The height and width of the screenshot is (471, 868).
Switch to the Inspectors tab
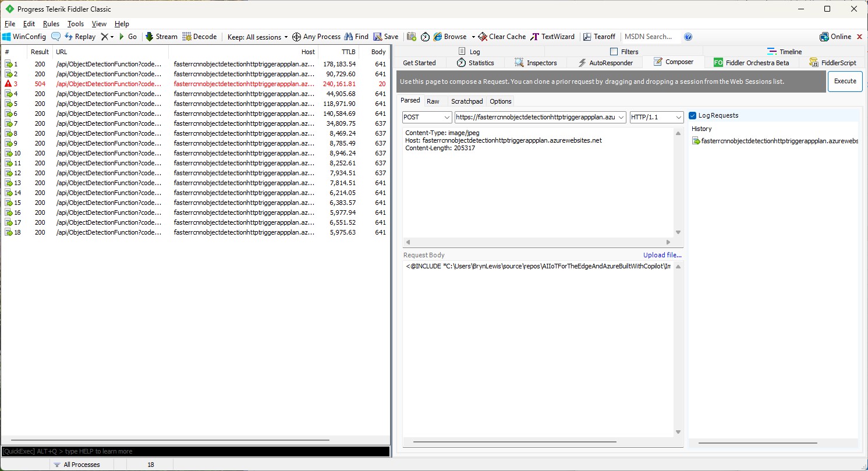tap(536, 63)
